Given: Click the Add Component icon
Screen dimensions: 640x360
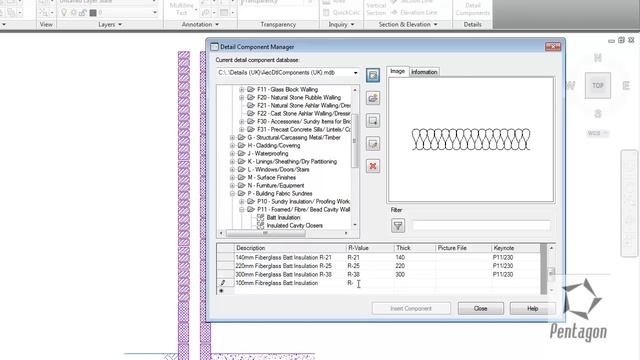Looking at the screenshot, I should (x=373, y=120).
